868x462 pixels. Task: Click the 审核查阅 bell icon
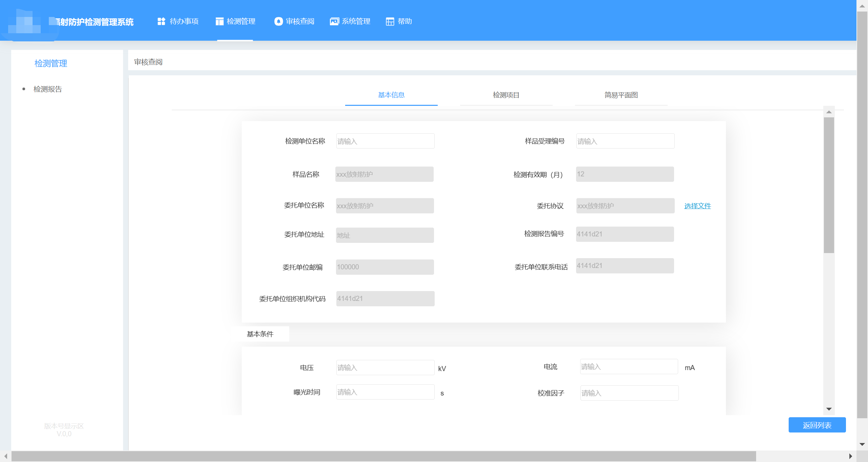click(278, 21)
